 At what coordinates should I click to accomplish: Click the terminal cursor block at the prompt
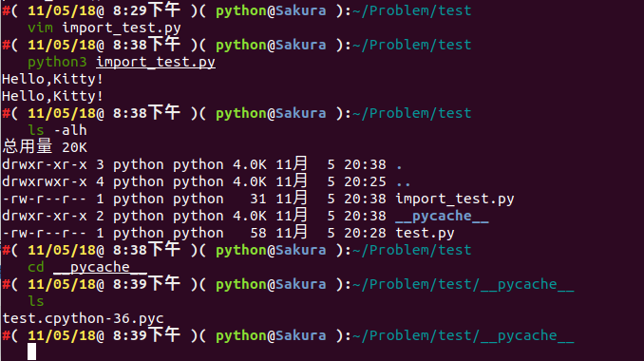coord(31,351)
